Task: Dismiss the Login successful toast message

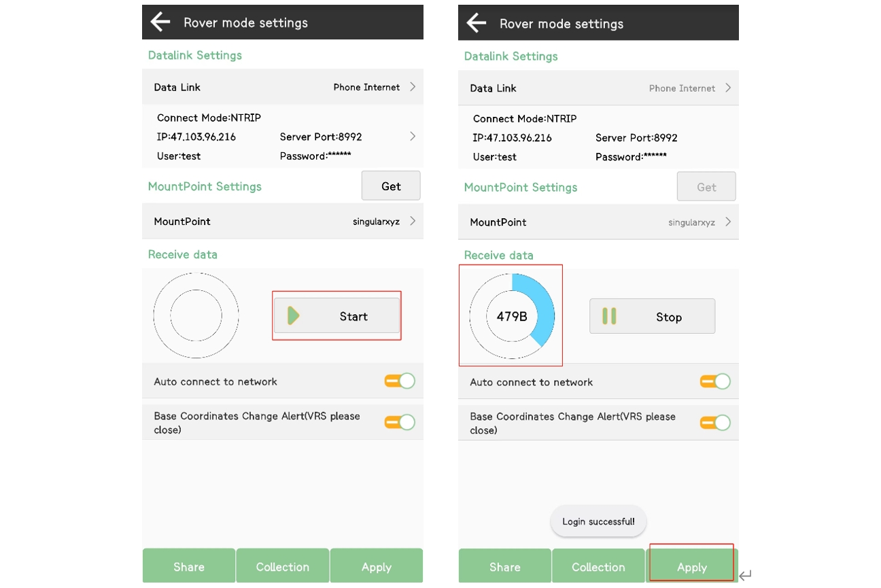Action: (598, 521)
